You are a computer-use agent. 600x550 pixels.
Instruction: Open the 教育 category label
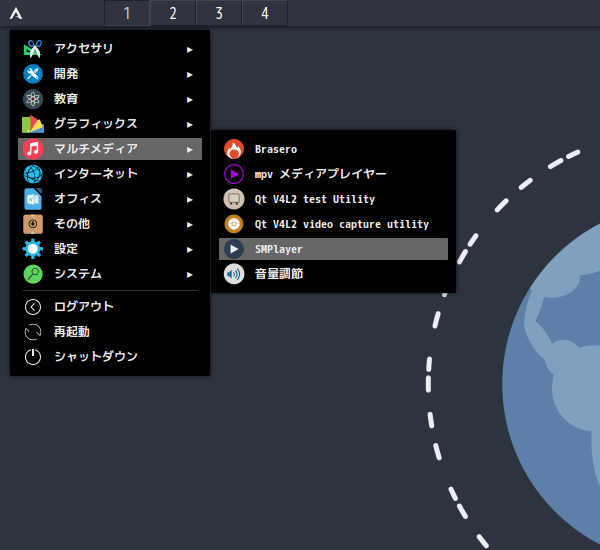tap(66, 99)
